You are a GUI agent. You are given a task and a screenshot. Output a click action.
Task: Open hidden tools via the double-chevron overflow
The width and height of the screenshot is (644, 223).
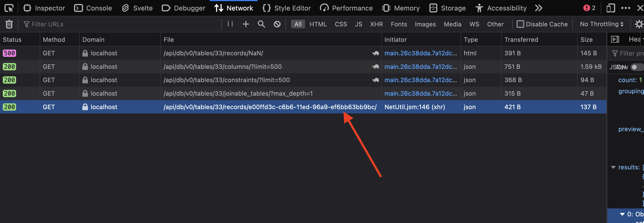click(539, 8)
